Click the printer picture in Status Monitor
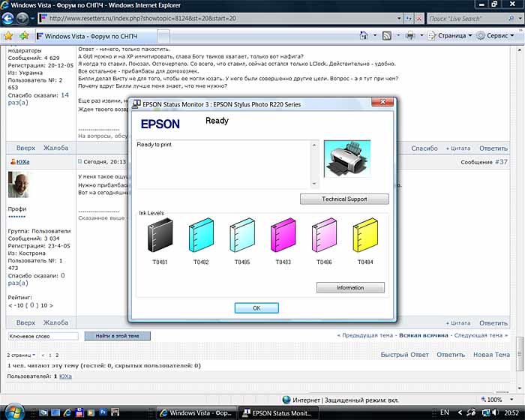This screenshot has width=525, height=420. tap(347, 159)
